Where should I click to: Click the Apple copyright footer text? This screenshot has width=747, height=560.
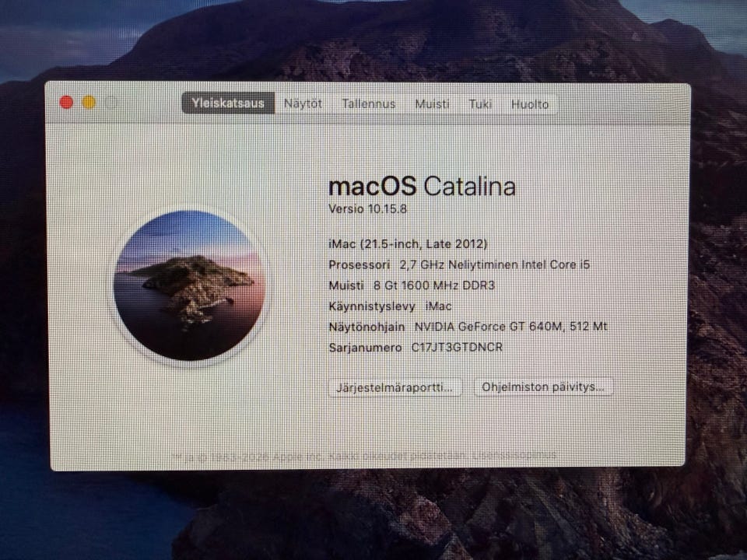click(x=364, y=456)
